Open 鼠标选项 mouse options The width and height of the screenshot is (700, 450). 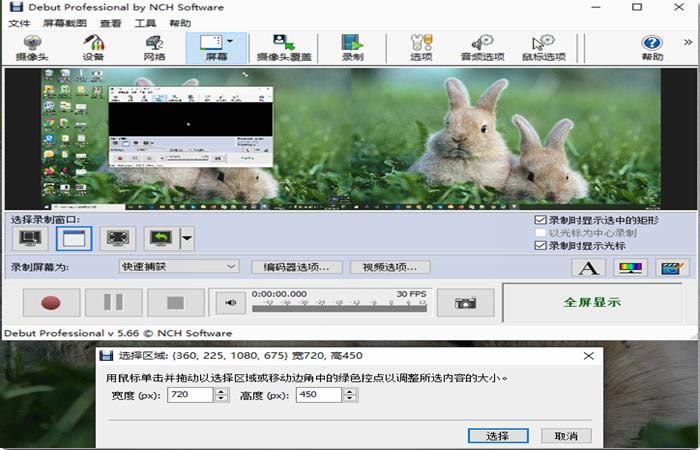click(x=544, y=48)
